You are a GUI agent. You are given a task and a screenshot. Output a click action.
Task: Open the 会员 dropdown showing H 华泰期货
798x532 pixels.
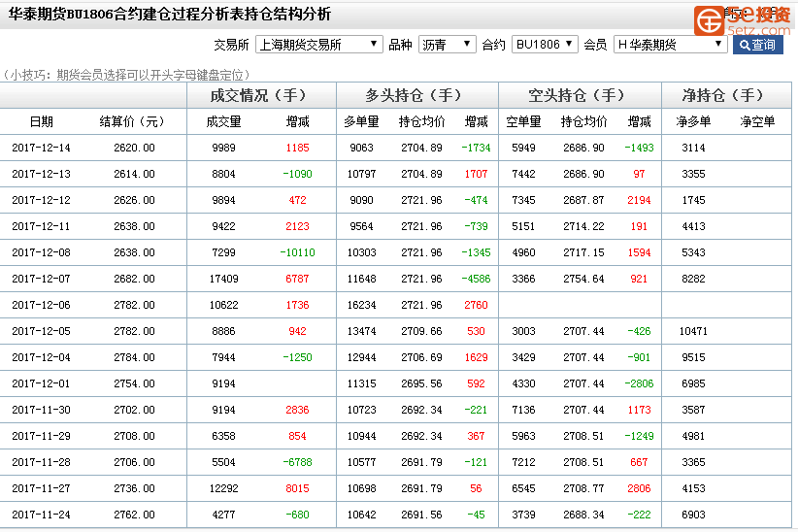[670, 45]
